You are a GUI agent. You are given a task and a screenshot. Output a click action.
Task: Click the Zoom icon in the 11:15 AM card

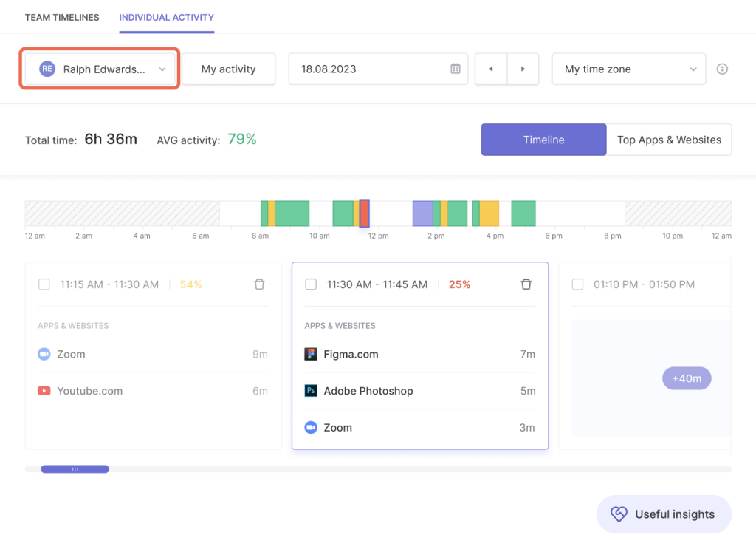[44, 354]
